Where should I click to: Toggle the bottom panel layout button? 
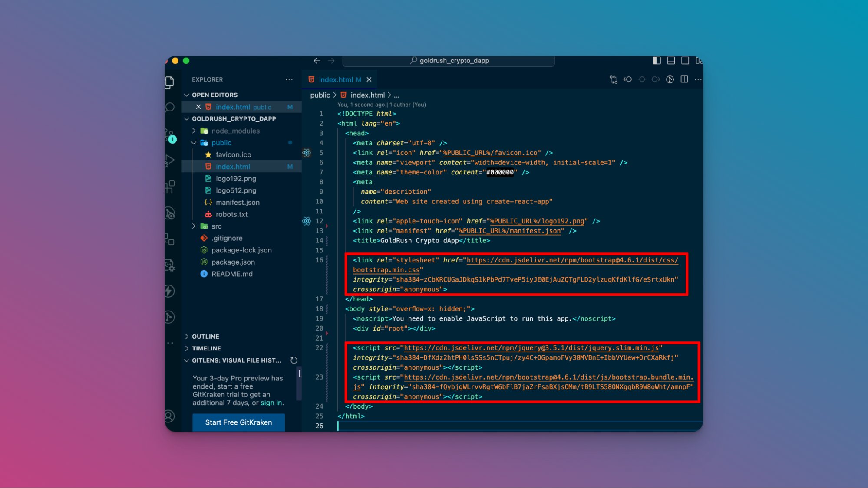pos(671,61)
